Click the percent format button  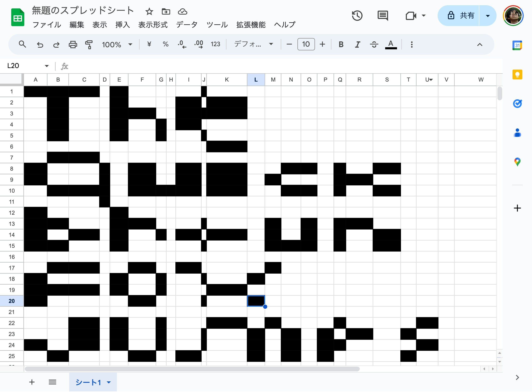point(166,44)
